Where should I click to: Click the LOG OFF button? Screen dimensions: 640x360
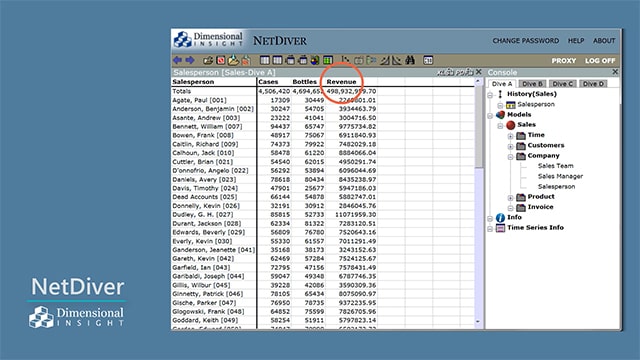point(600,61)
